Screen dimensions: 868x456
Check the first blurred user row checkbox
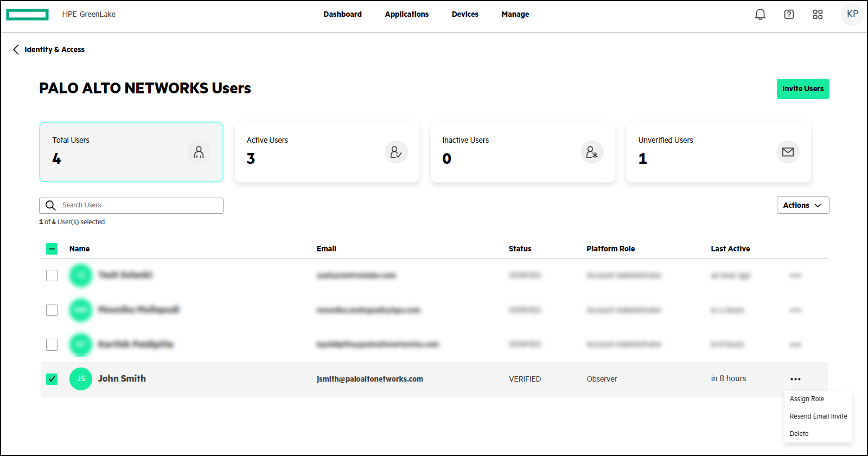[x=52, y=275]
